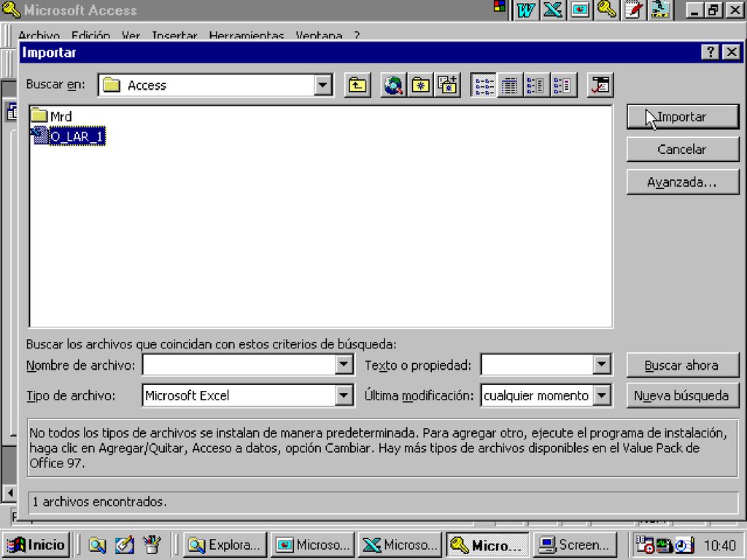Click the blue clock system tray icon

(x=684, y=545)
